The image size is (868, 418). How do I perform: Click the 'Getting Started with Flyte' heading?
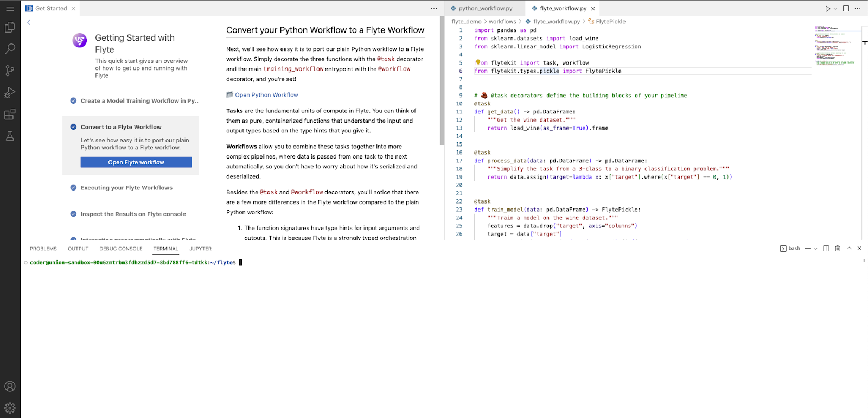click(x=135, y=43)
